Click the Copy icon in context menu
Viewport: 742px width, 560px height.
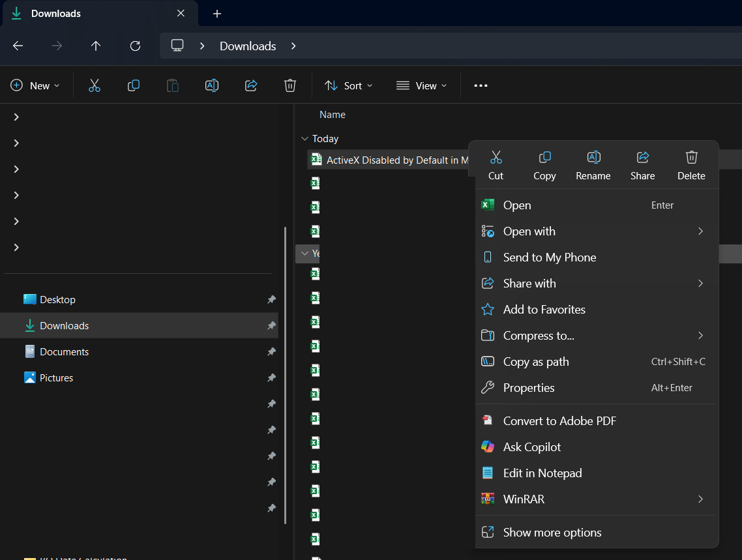544,158
